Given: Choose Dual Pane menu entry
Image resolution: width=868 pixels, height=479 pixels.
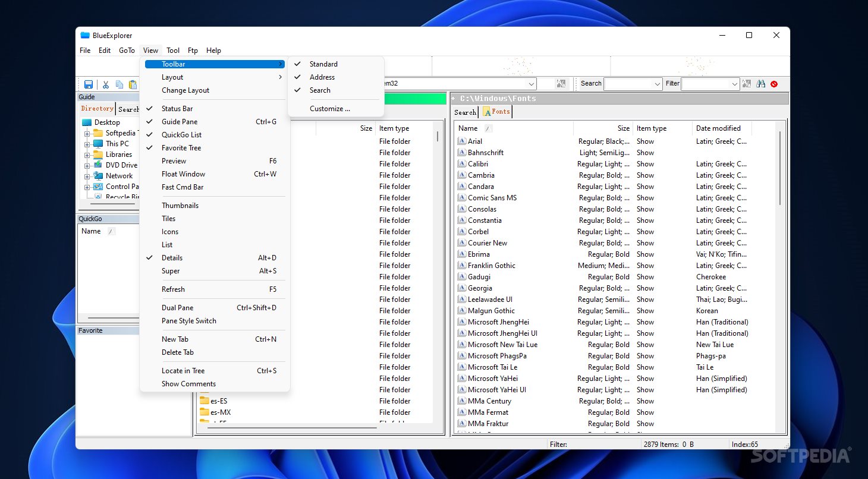Looking at the screenshot, I should click(x=215, y=308).
